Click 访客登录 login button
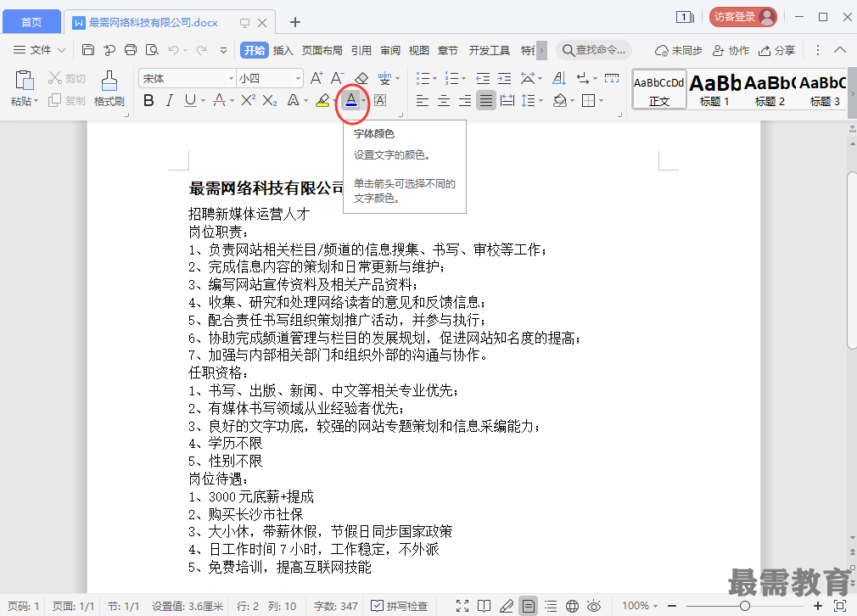The height and width of the screenshot is (616, 857). (x=742, y=17)
